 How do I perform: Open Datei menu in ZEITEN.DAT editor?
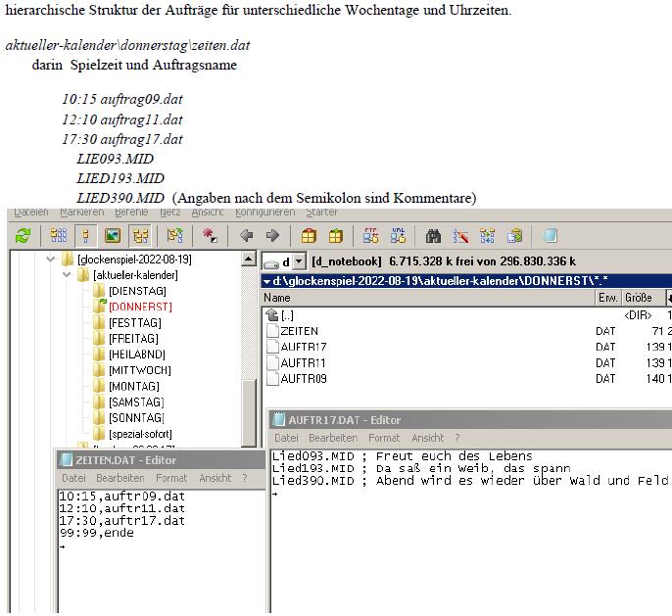[x=73, y=478]
